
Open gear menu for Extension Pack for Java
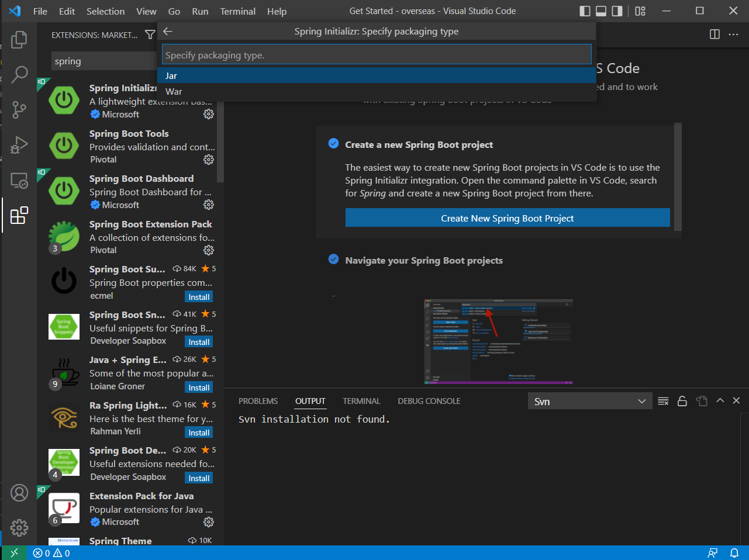[209, 522]
